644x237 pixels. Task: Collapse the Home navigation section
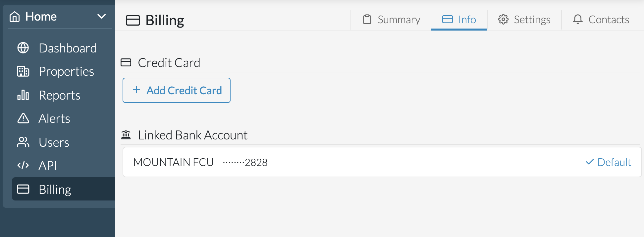point(102,16)
